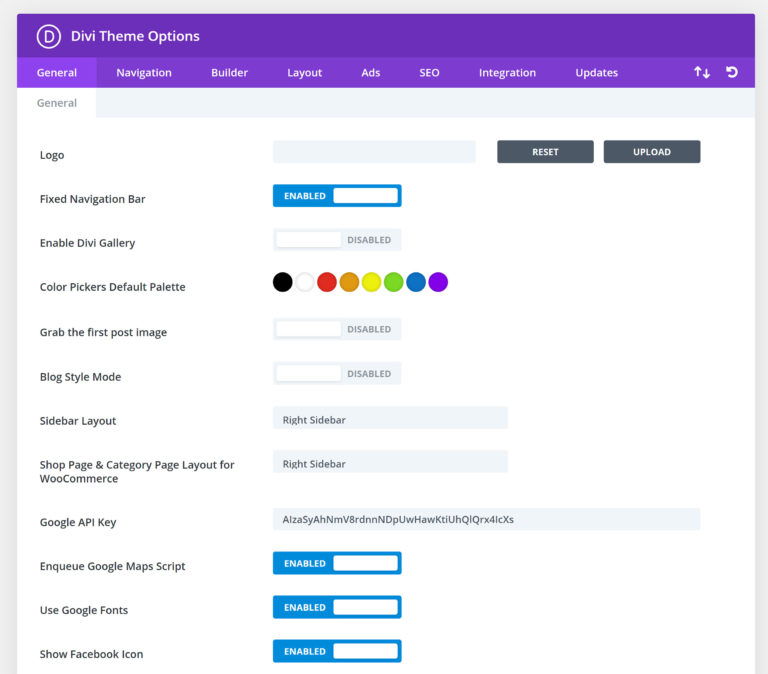This screenshot has height=674, width=768.
Task: Pick the white palette color swatch
Action: [305, 282]
